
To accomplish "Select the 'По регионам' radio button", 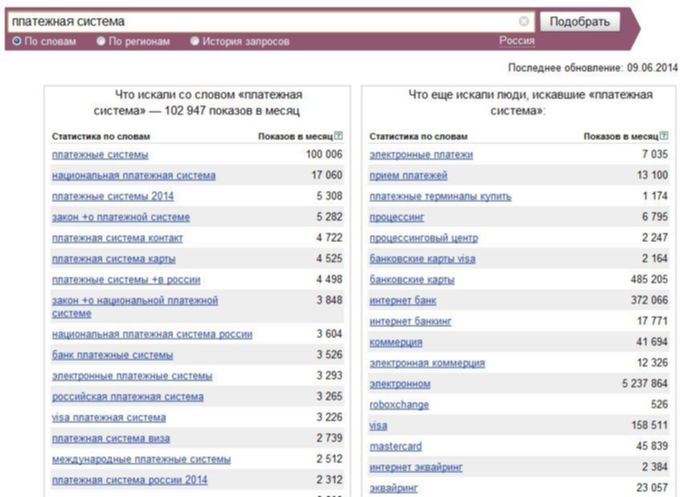I will pyautogui.click(x=101, y=41).
